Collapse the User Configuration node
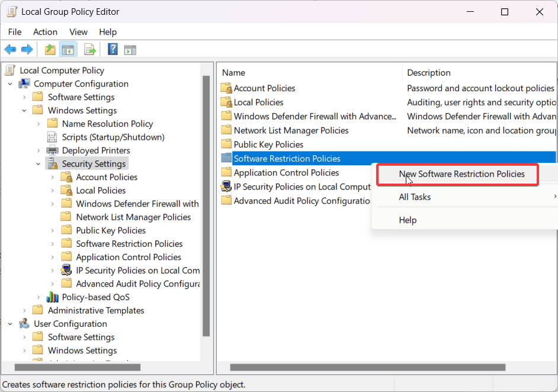 coord(10,324)
